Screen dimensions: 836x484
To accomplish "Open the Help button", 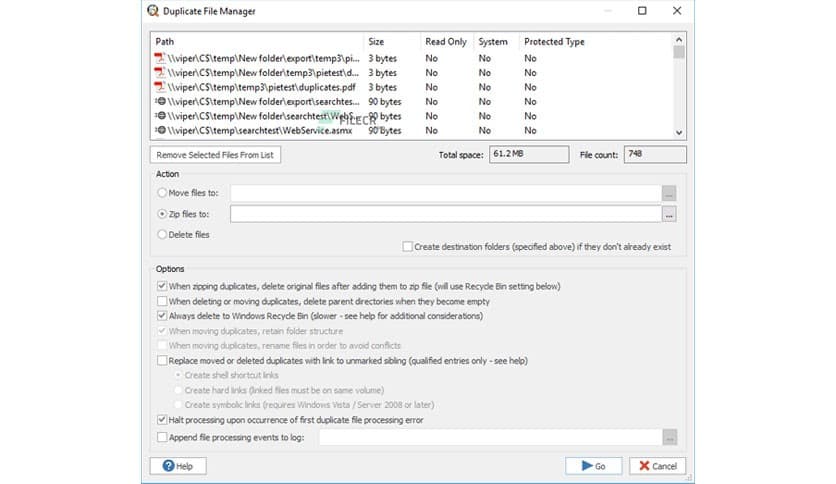I will pyautogui.click(x=178, y=466).
